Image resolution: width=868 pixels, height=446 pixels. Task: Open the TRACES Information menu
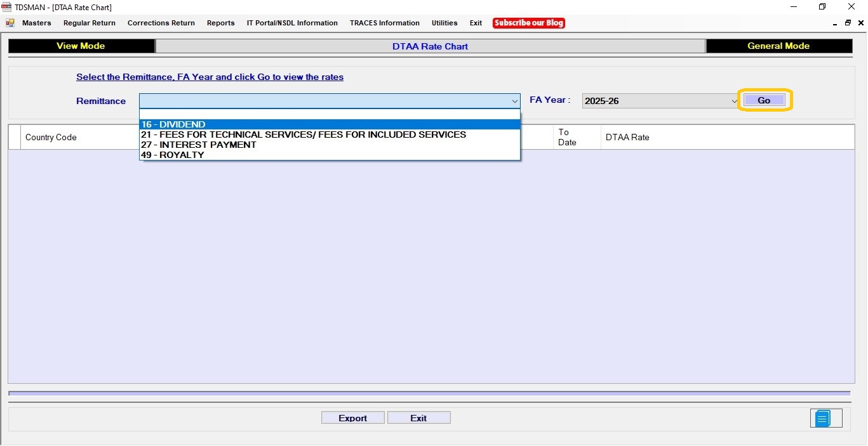point(384,23)
